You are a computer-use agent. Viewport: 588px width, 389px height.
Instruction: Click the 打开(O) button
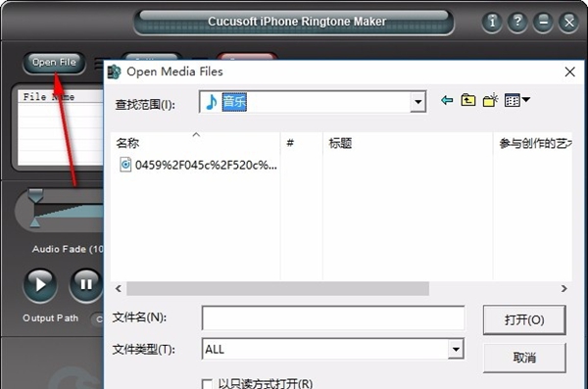(524, 320)
